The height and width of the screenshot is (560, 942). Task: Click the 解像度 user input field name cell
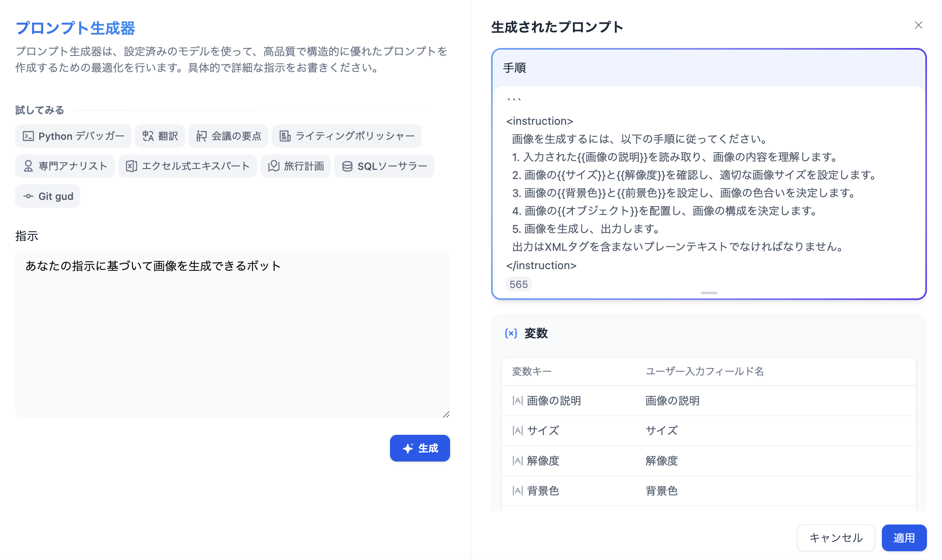click(x=661, y=461)
